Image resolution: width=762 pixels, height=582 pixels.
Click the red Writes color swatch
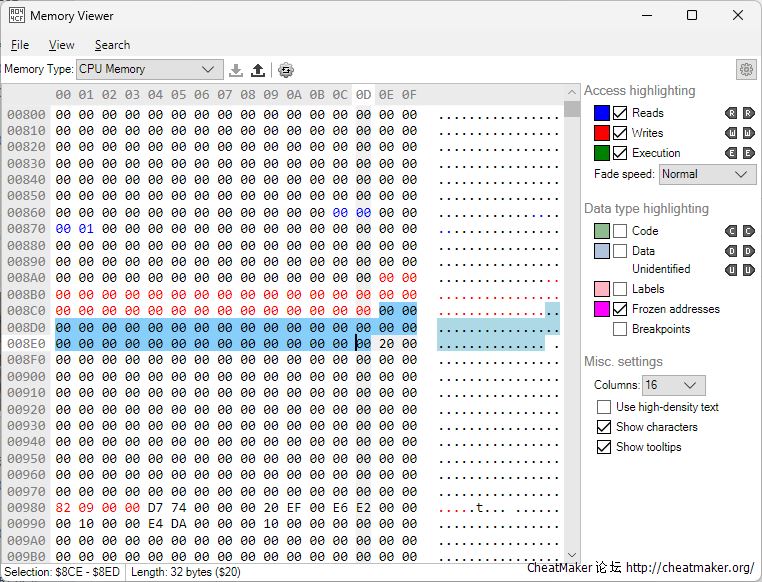[602, 133]
